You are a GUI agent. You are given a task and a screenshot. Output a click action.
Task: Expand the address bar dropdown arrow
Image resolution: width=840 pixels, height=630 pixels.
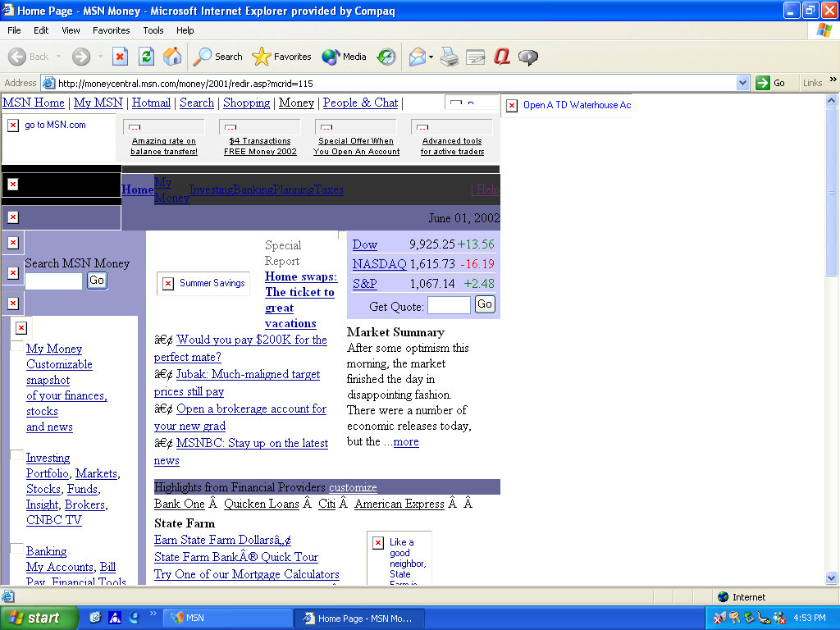[x=742, y=83]
